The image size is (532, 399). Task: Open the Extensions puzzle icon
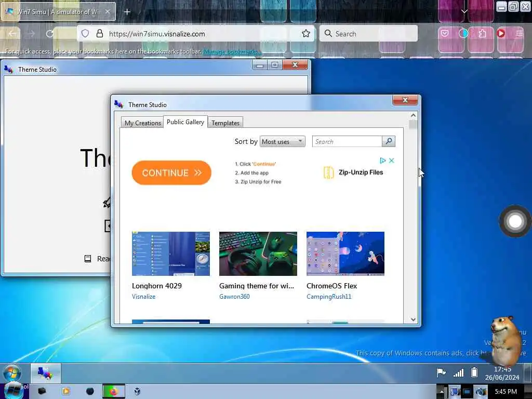tap(482, 33)
